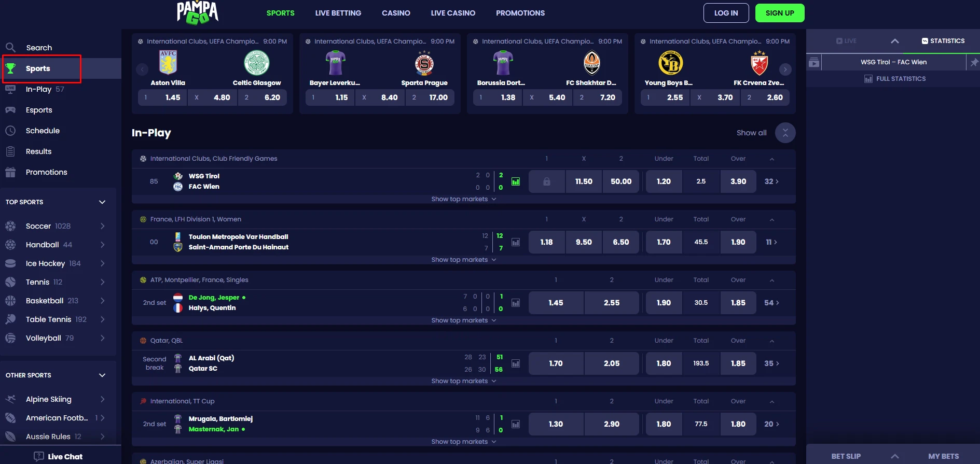Select Over 3.90 for WSG Tirol match

[738, 181]
